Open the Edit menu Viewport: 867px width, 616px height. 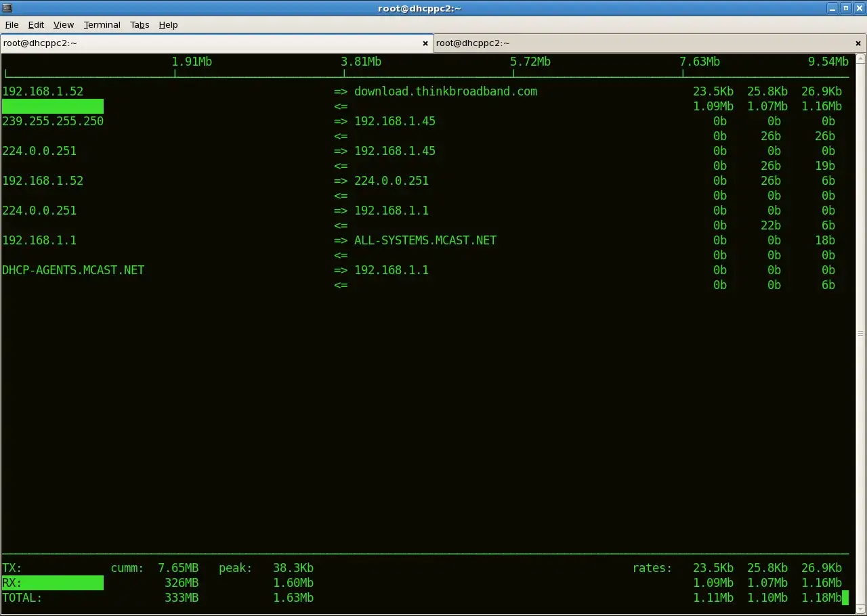36,25
